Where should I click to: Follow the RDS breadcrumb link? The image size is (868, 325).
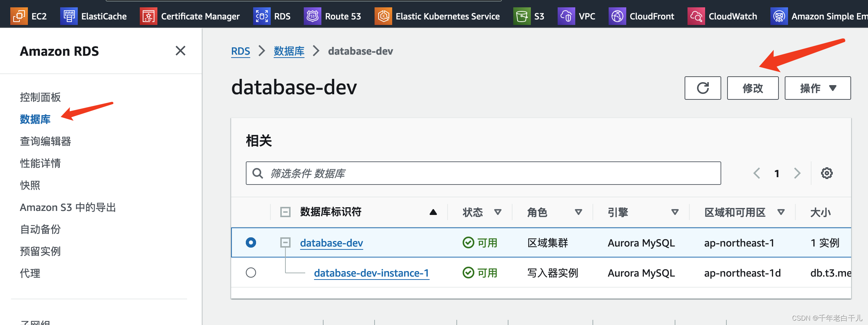point(241,51)
